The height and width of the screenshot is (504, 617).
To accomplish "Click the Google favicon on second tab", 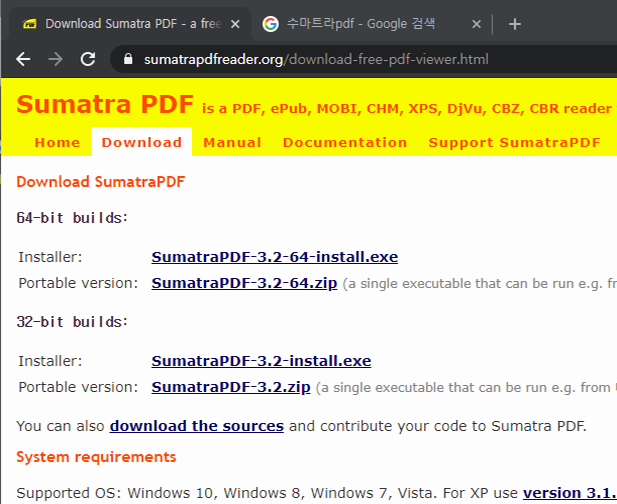I will pyautogui.click(x=270, y=24).
